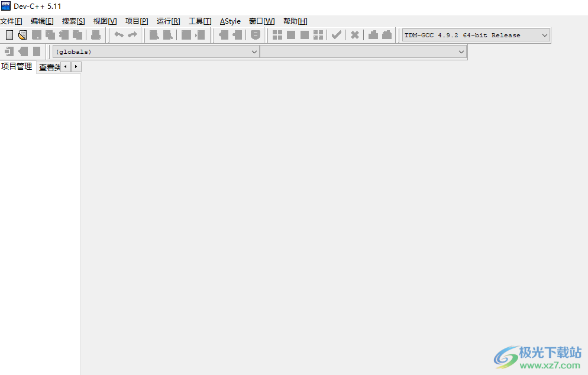Open the (globals) scope dropdown
This screenshot has width=588, height=375.
pos(156,51)
